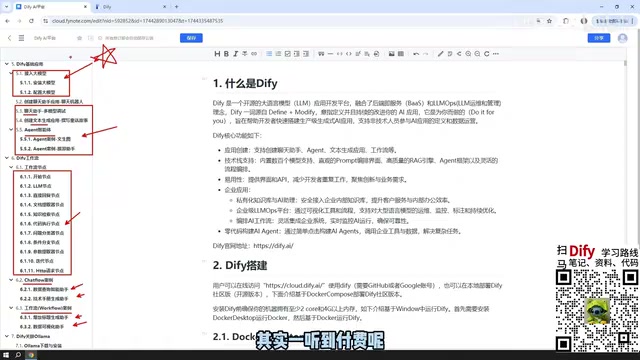This screenshot has height=360, width=640.
Task: Open Chrome from the taskbar
Action: 31,355
